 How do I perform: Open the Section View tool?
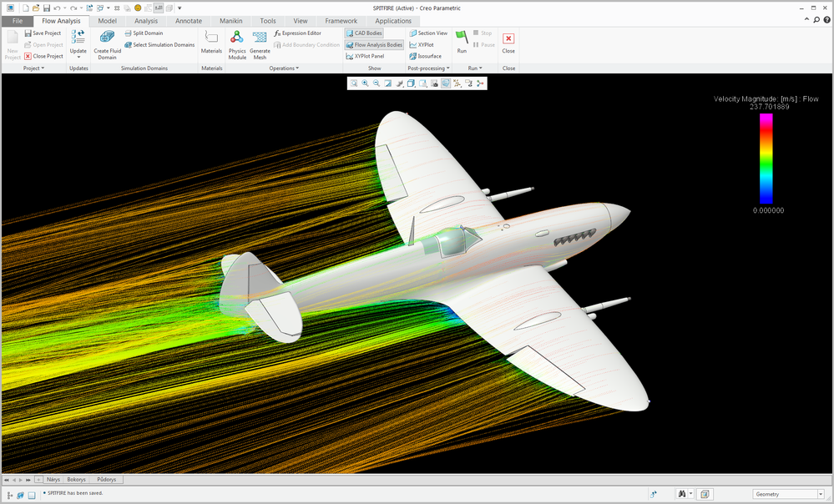tap(428, 33)
